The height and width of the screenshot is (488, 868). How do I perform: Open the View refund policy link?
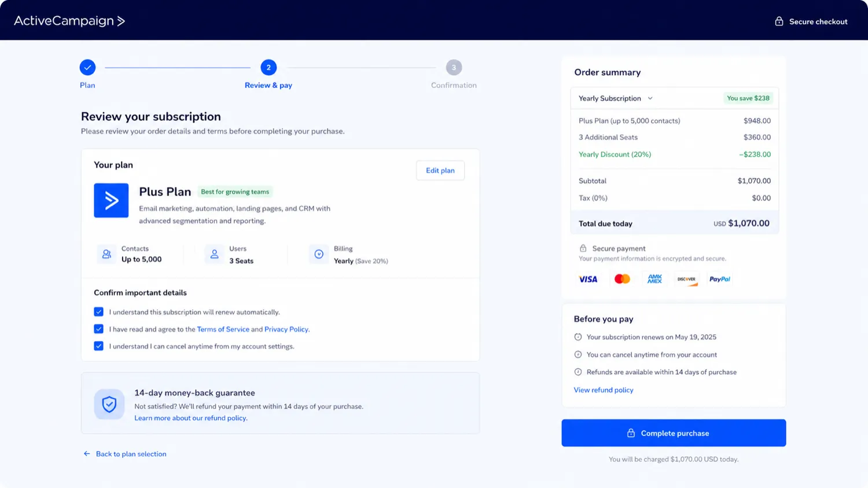(604, 390)
